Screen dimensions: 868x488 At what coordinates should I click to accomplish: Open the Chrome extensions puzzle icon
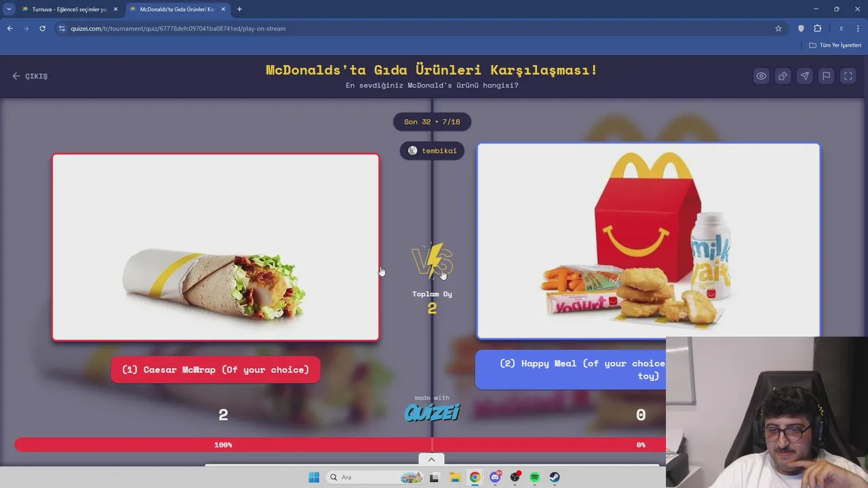(817, 28)
